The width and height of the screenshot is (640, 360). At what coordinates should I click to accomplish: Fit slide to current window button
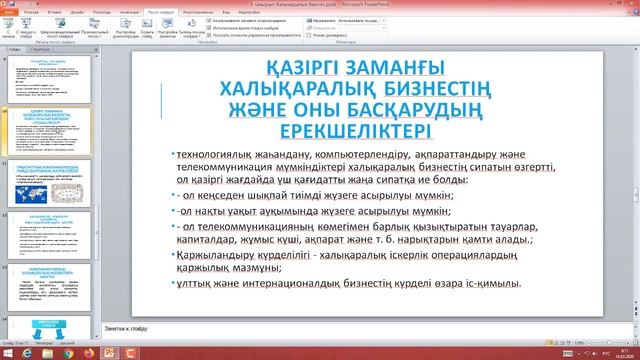tap(636, 343)
